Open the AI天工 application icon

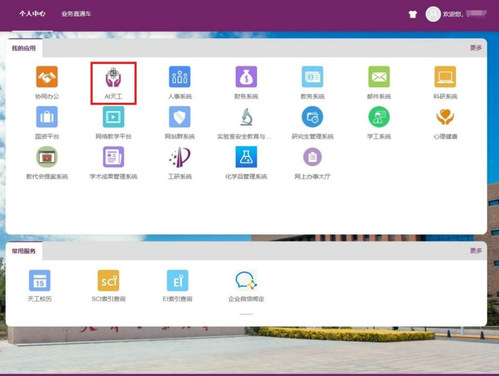coord(113,77)
